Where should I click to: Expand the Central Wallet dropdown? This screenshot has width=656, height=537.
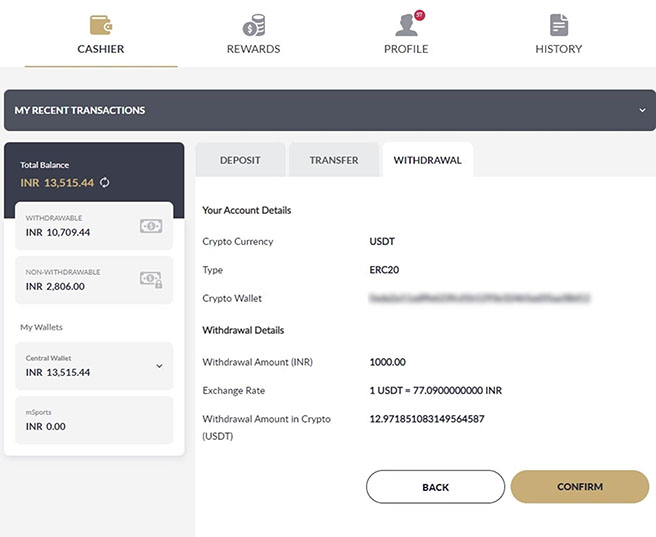pyautogui.click(x=159, y=366)
